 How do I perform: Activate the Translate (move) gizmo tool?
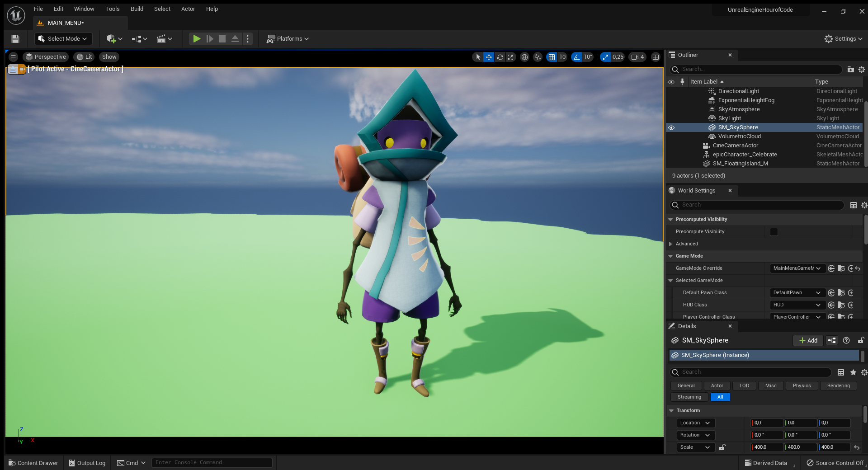tap(489, 57)
